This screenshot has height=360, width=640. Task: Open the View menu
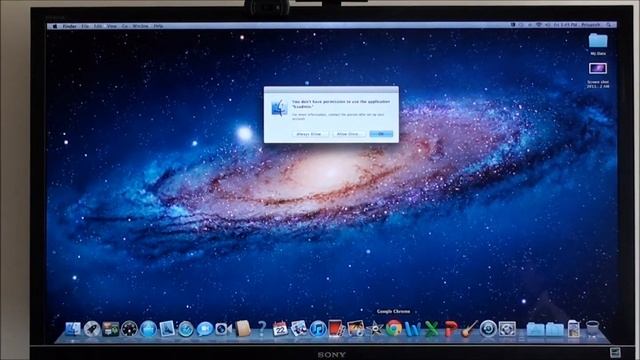click(x=112, y=26)
